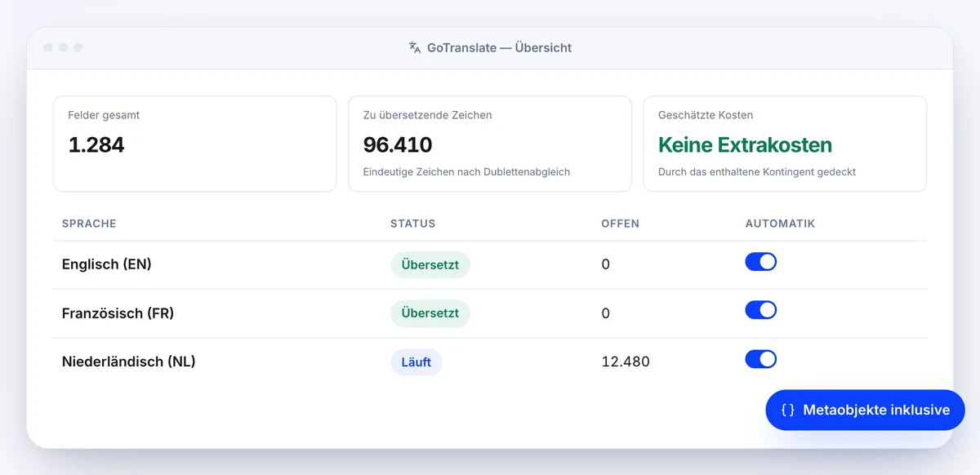Select the Niederländisch (NL) language row label
Viewport: 980px width, 475px height.
(129, 362)
